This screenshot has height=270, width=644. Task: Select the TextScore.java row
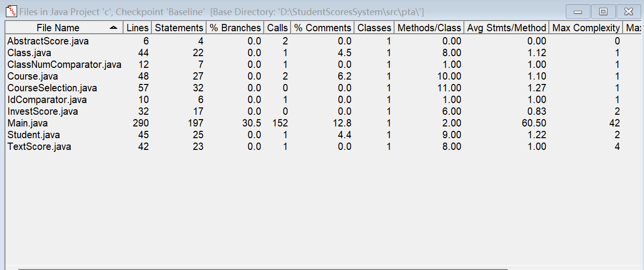[x=39, y=146]
